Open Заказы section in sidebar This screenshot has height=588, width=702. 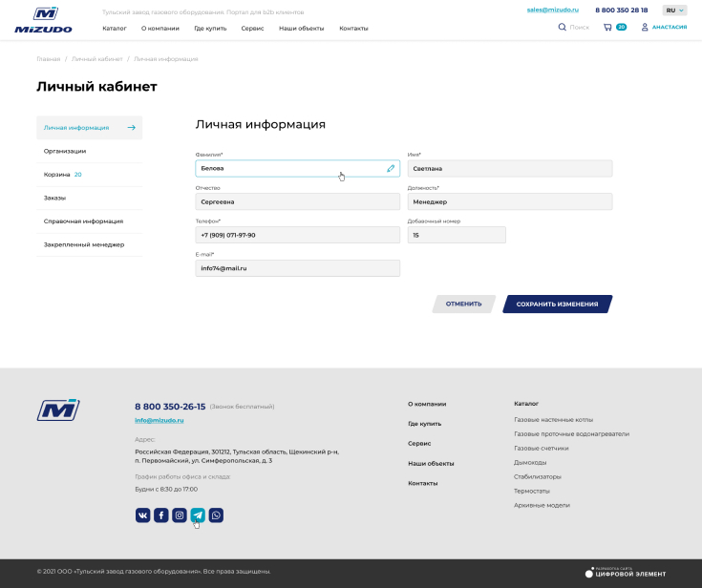point(54,198)
